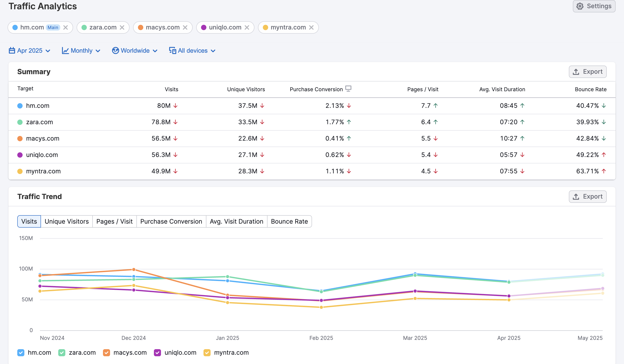Remove the uniqlo.com domain chip
Screen dimensions: 624x364
coord(247,27)
